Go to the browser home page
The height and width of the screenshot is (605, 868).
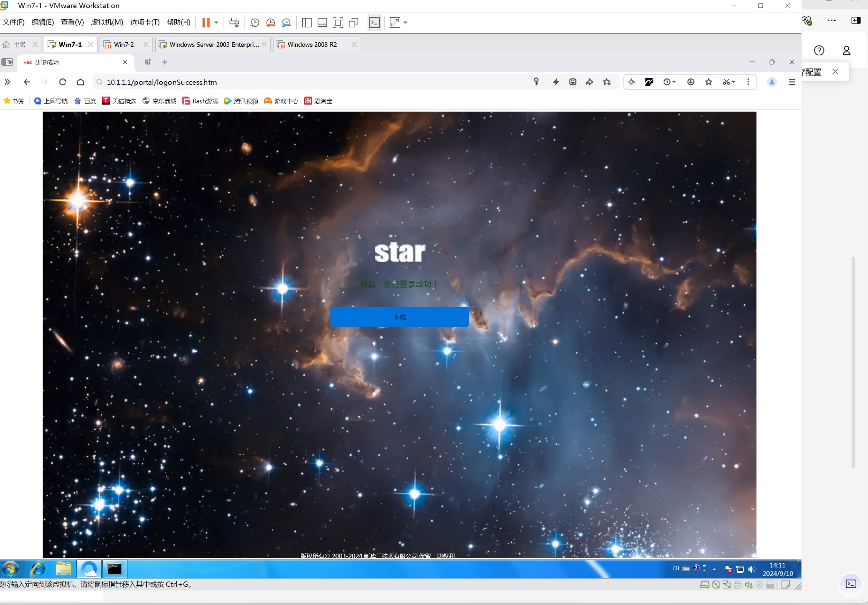tap(81, 82)
